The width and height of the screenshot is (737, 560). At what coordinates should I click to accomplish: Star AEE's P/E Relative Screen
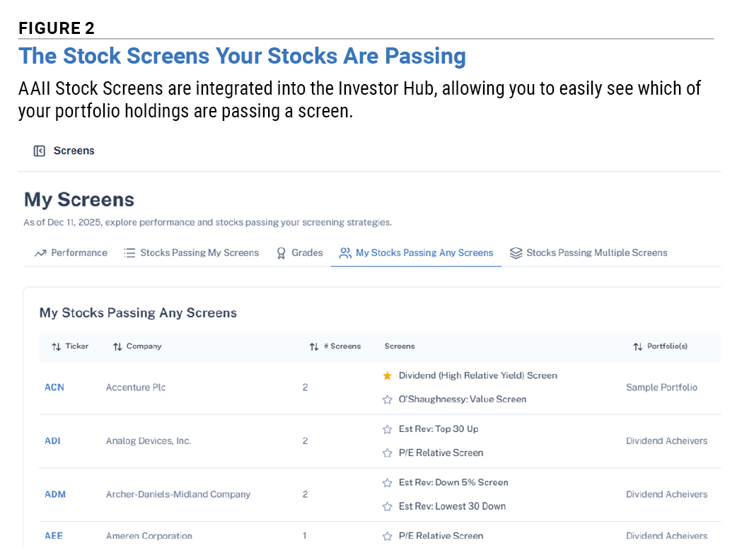click(388, 537)
